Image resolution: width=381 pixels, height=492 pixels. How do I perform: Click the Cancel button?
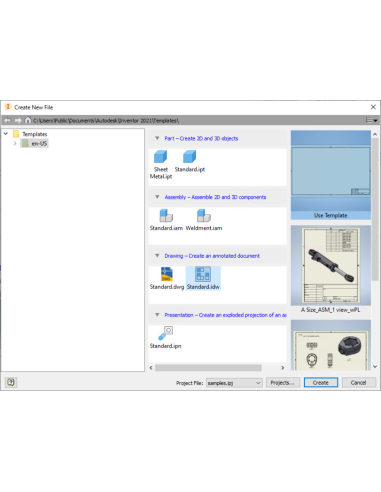click(x=359, y=382)
